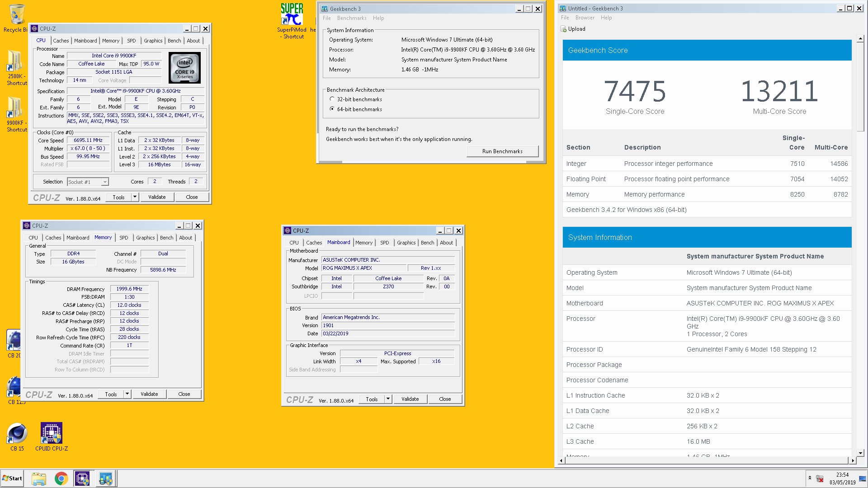Viewport: 868px width, 488px height.
Task: Click the Intel Core i9 9900KF name field
Action: click(x=114, y=56)
